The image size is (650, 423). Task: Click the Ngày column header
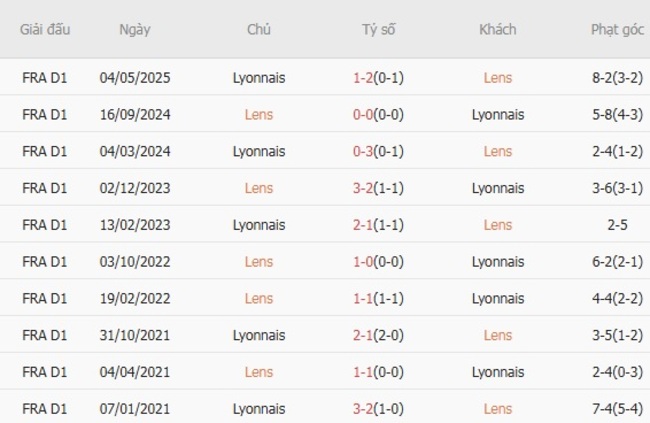point(134,29)
